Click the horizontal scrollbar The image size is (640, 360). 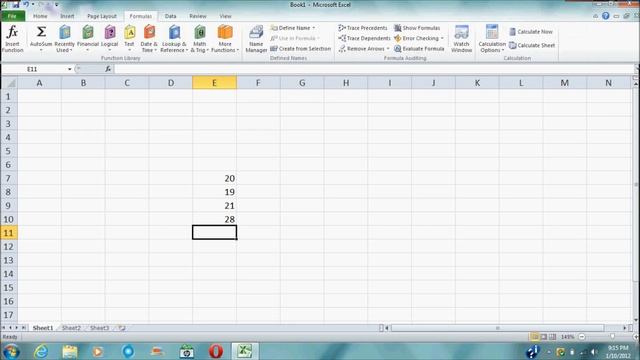497,328
